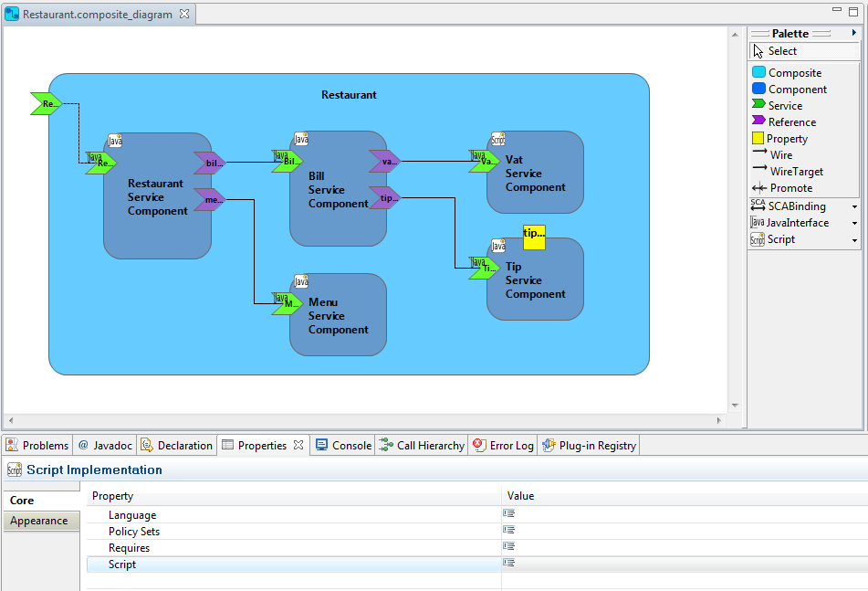868x591 pixels.
Task: Click the Script icon on Vat Service Component
Action: click(498, 139)
